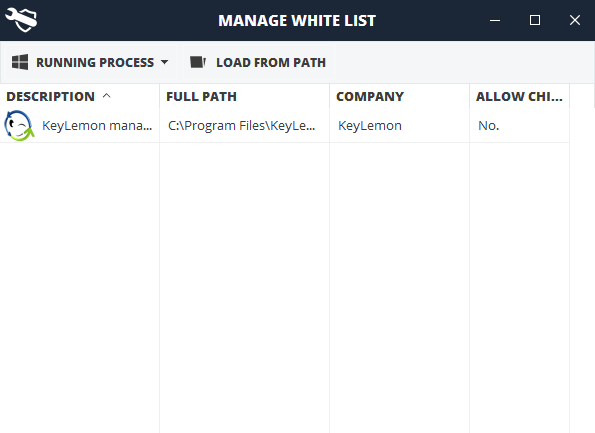Click the Running Process button label
The image size is (595, 433).
(x=95, y=63)
